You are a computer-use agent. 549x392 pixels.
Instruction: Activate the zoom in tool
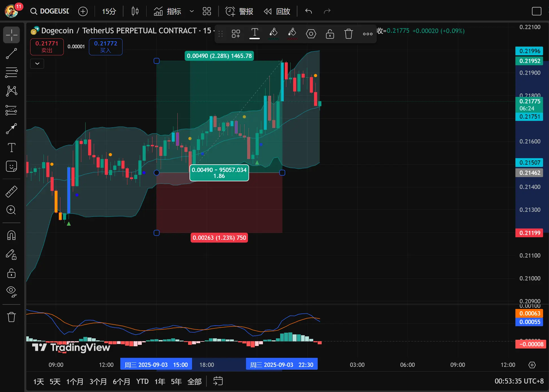[11, 210]
